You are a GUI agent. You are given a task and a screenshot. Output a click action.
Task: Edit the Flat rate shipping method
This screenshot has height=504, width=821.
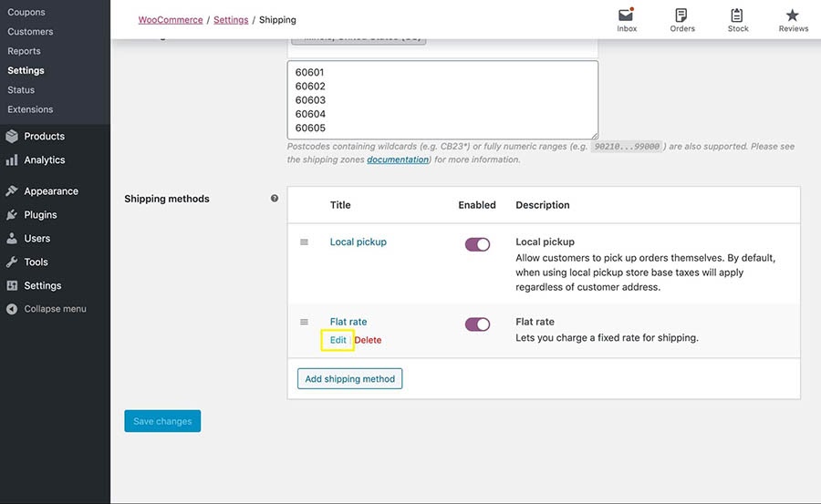pos(338,340)
